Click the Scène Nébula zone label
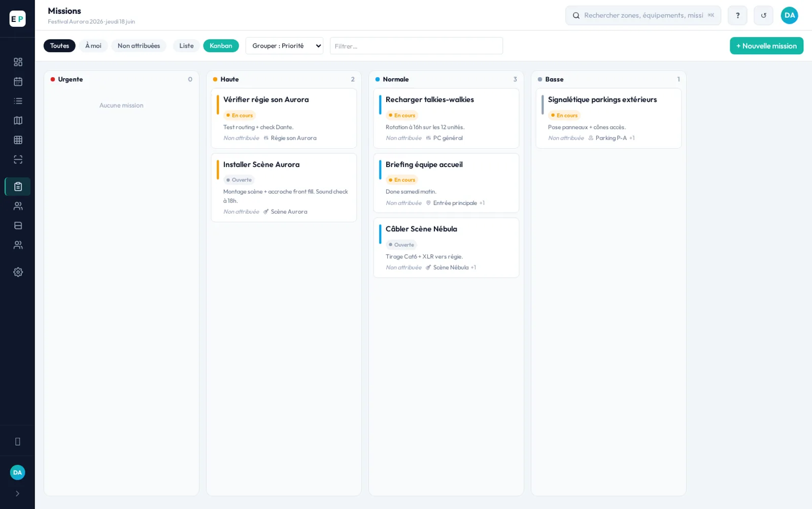 [451, 267]
